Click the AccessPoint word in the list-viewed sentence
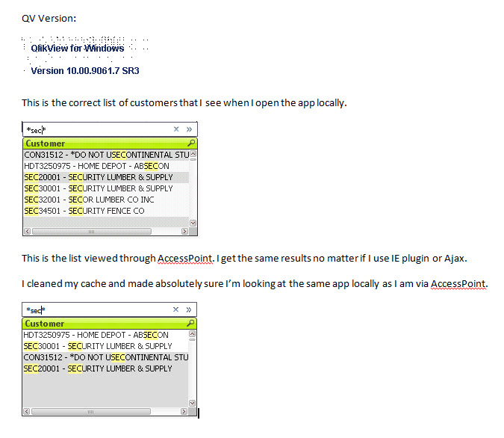Screen dimensions: 504x438 coord(185,259)
